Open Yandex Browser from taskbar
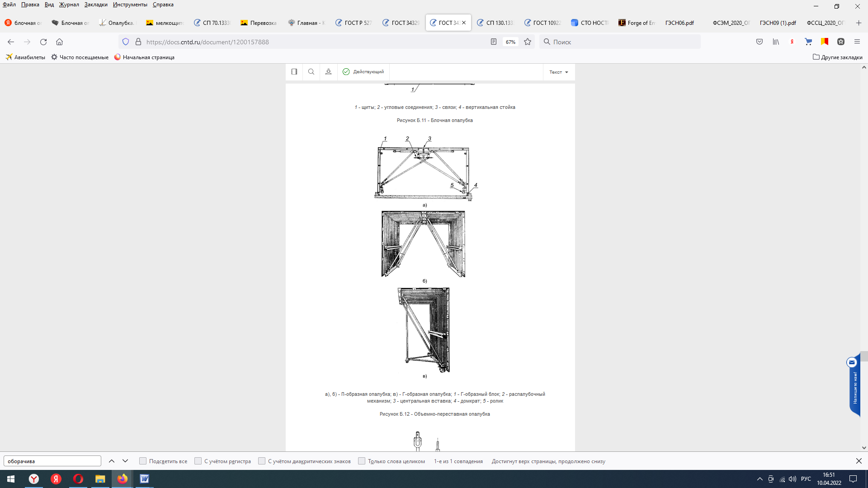The width and height of the screenshot is (868, 488). pyautogui.click(x=34, y=479)
